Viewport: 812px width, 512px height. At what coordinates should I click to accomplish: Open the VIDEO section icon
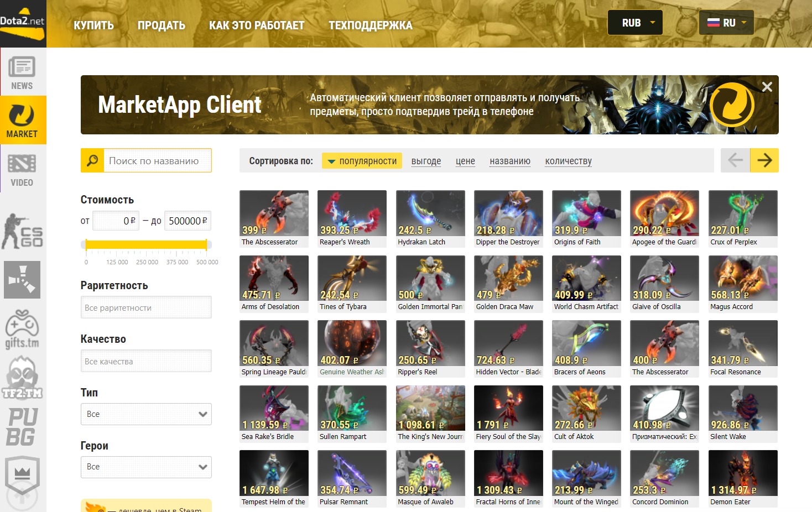coord(22,169)
